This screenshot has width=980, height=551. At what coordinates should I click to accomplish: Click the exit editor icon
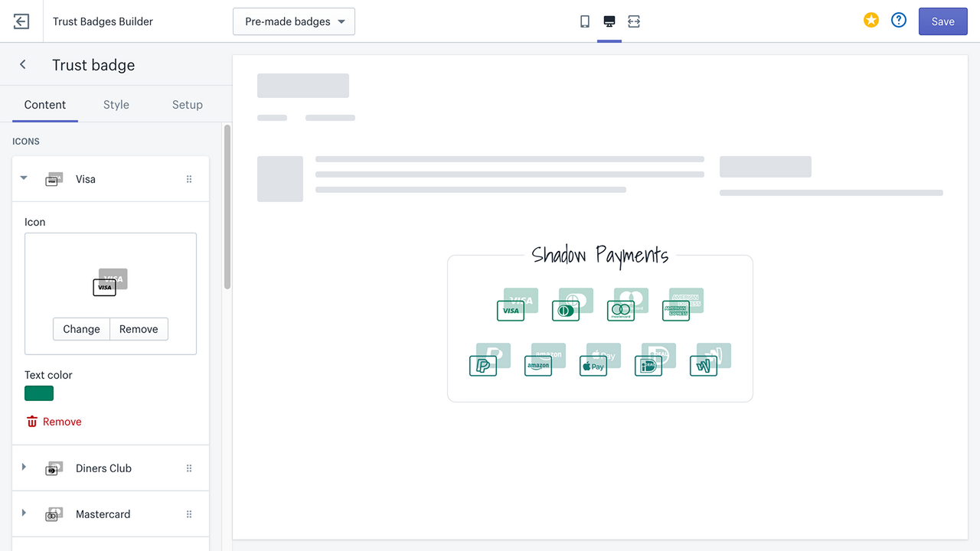tap(21, 21)
